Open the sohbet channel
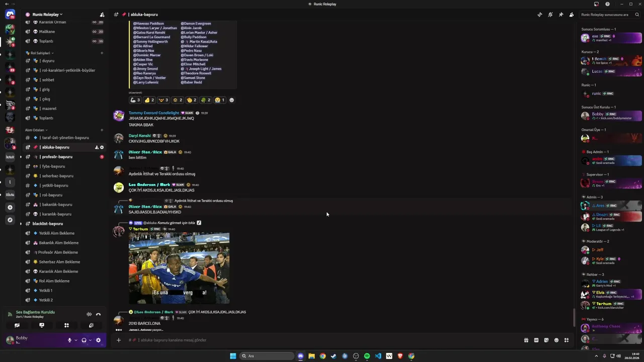 64,80
